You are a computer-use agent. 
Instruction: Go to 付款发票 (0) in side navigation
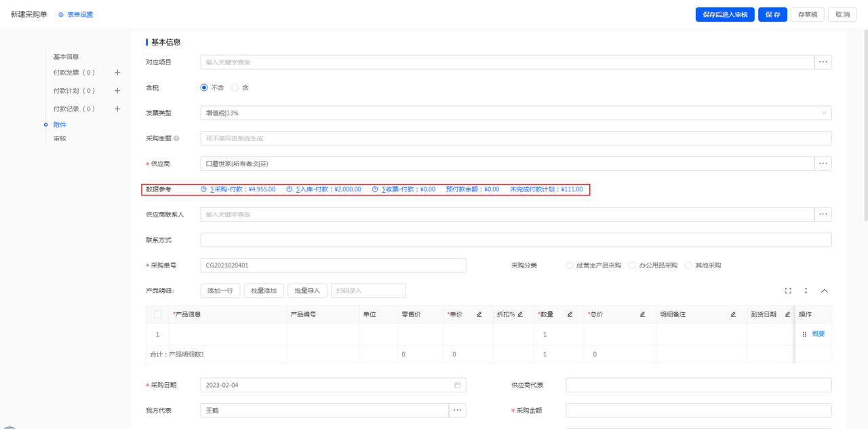click(x=74, y=73)
